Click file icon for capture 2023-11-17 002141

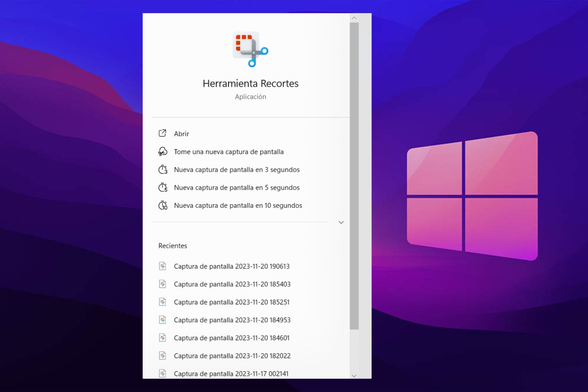point(163,373)
